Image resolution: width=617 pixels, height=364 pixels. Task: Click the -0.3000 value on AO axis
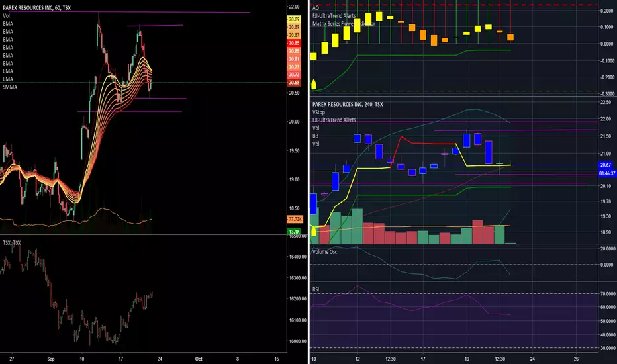606,94
